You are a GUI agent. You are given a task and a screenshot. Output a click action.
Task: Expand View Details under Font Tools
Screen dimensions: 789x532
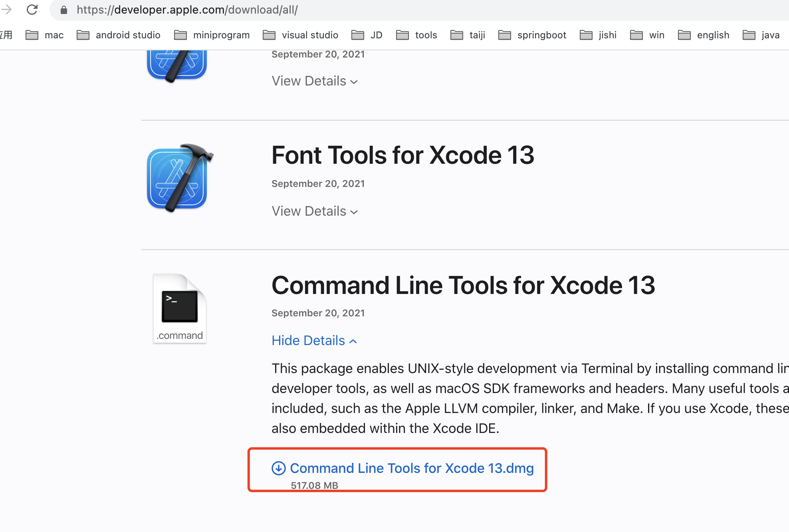pyautogui.click(x=315, y=211)
